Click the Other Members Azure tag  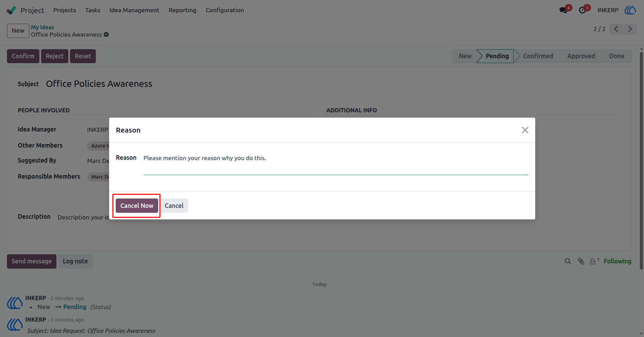99,146
